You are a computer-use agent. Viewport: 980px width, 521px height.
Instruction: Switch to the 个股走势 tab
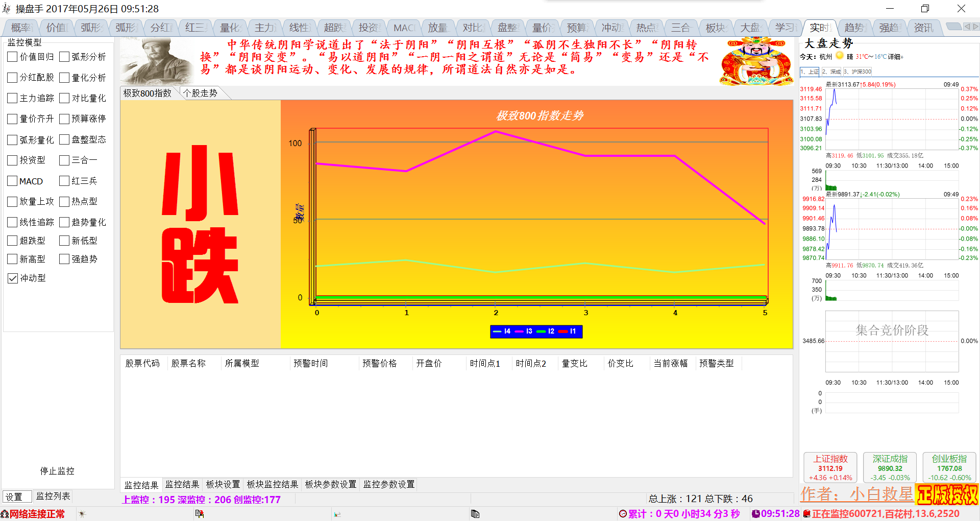(201, 93)
